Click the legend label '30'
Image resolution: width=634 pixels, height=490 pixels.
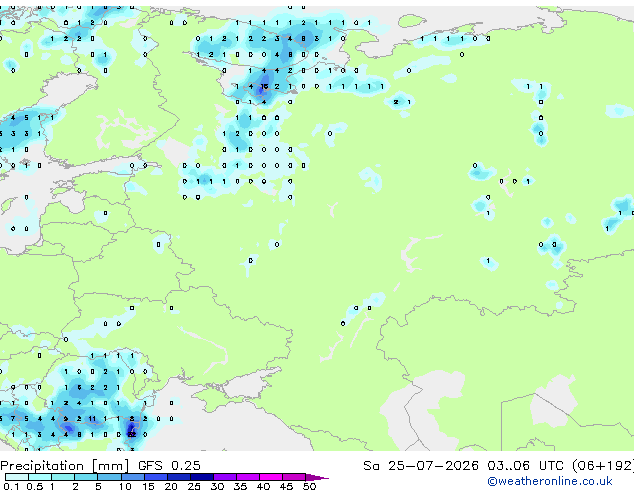(x=217, y=486)
